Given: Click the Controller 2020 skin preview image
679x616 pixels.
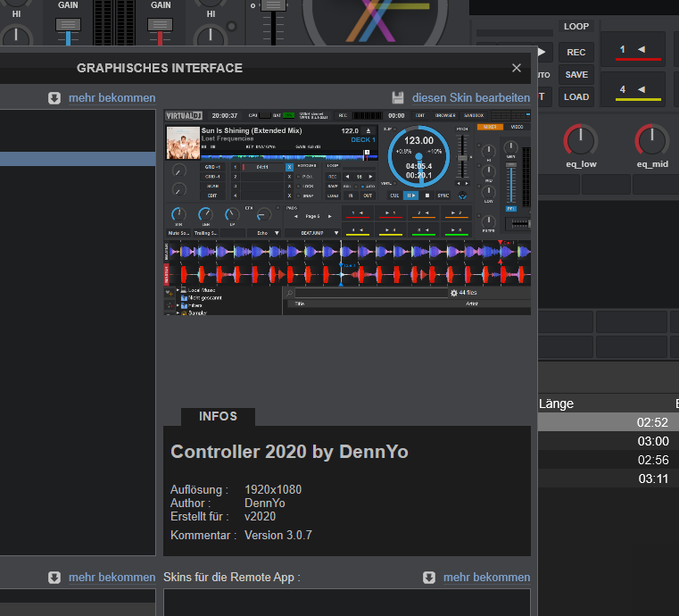Looking at the screenshot, I should pos(347,212).
